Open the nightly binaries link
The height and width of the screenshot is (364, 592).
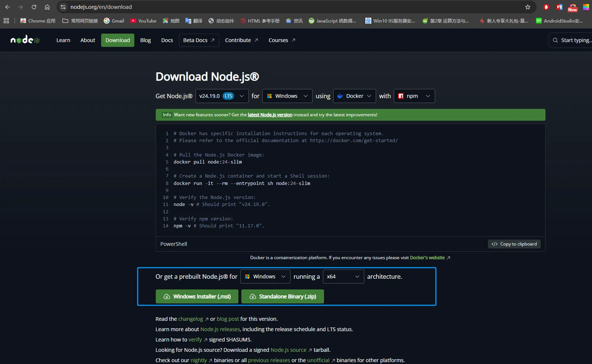[x=199, y=360]
